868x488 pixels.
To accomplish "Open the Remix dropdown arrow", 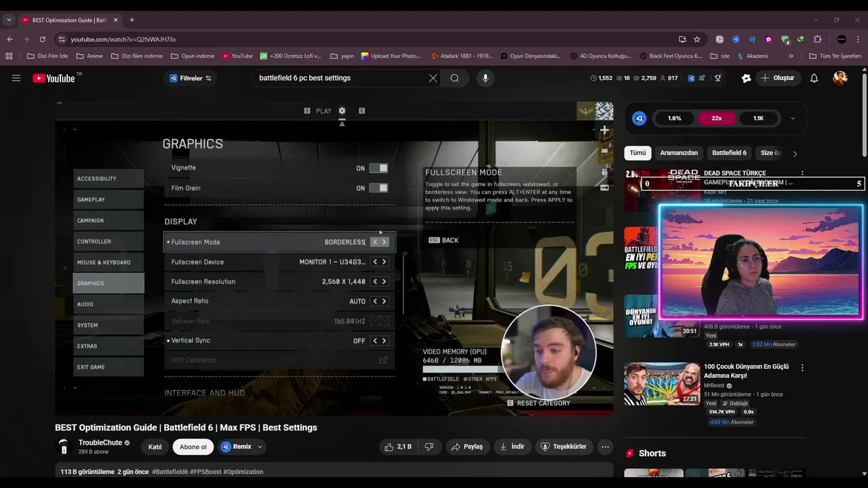I will click(x=259, y=447).
